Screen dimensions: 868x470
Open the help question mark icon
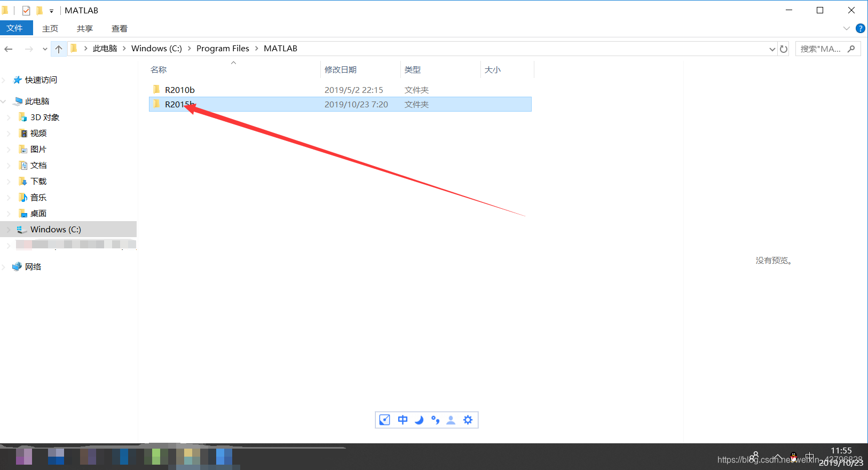pyautogui.click(x=861, y=28)
